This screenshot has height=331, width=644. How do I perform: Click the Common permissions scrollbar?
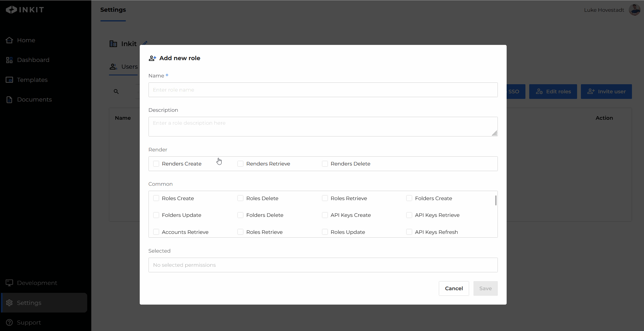(x=496, y=201)
